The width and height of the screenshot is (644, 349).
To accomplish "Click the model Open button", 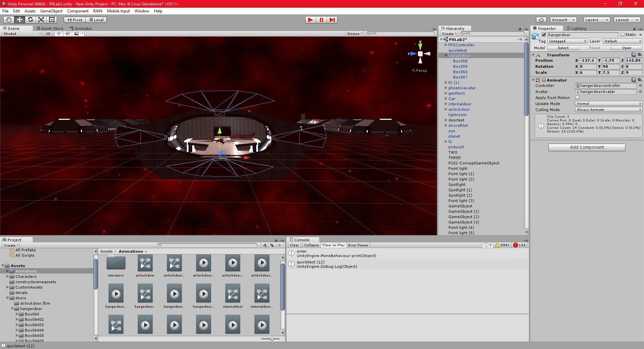I will coord(627,48).
